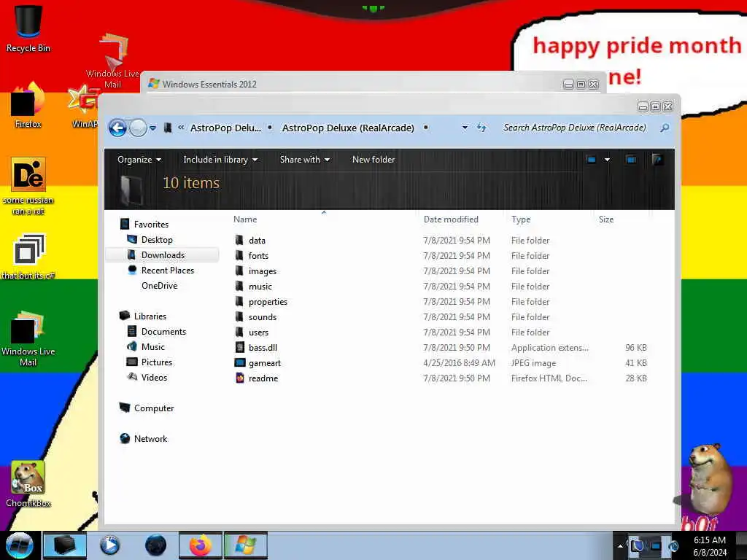Click Explorer folder taskbar button
The image size is (747, 560).
65,545
